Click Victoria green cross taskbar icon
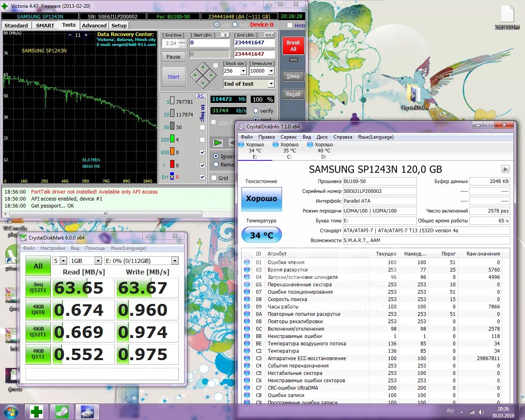The image size is (525, 420). click(37, 412)
